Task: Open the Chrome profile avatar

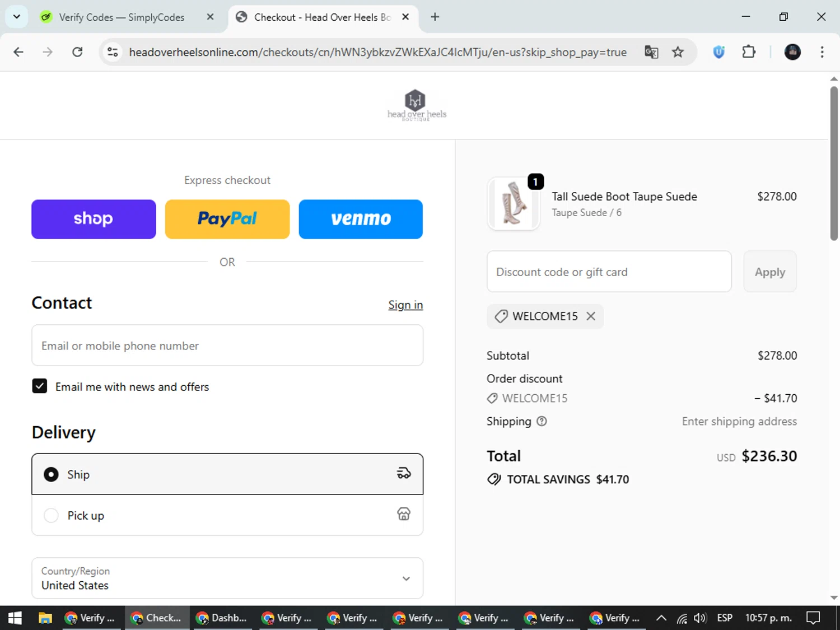Action: click(792, 52)
